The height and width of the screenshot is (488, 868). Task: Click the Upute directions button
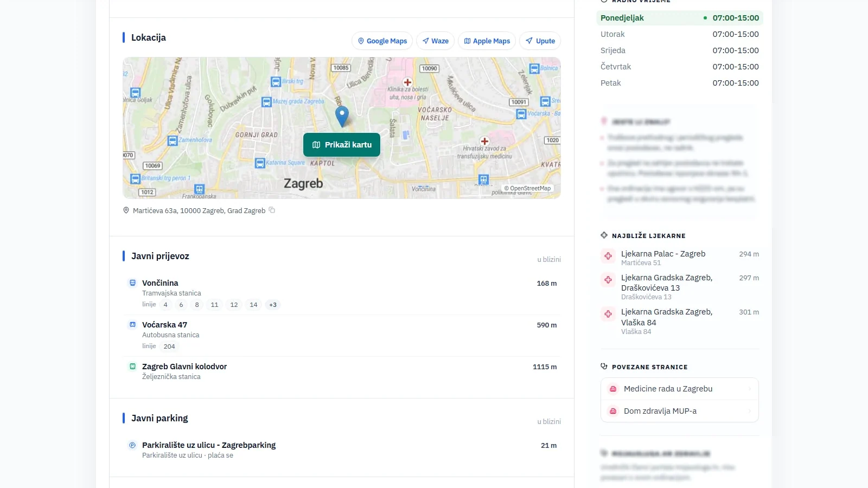coord(540,41)
